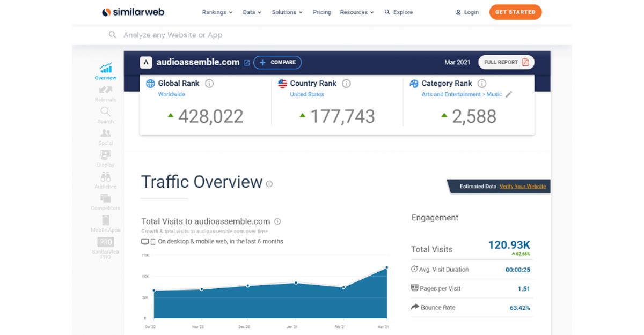Click the 2,588 category rank number
This screenshot has height=335, width=644.
(x=474, y=116)
